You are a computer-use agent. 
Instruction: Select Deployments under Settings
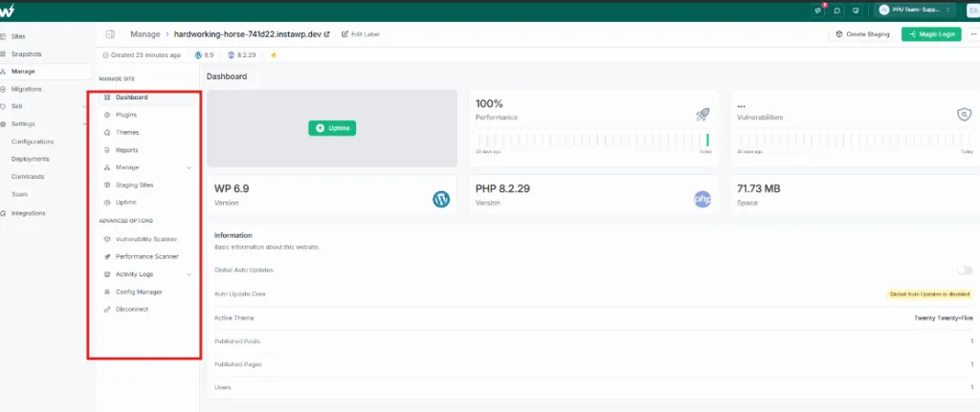[x=30, y=160]
